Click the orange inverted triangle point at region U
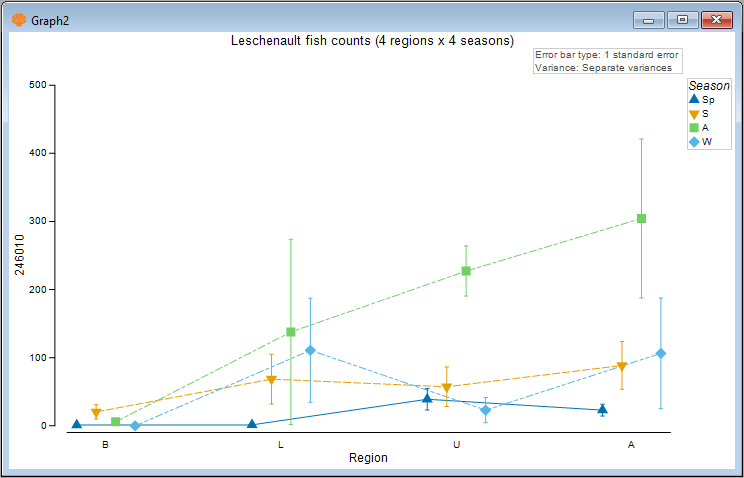Image resolution: width=744 pixels, height=478 pixels. pos(446,388)
